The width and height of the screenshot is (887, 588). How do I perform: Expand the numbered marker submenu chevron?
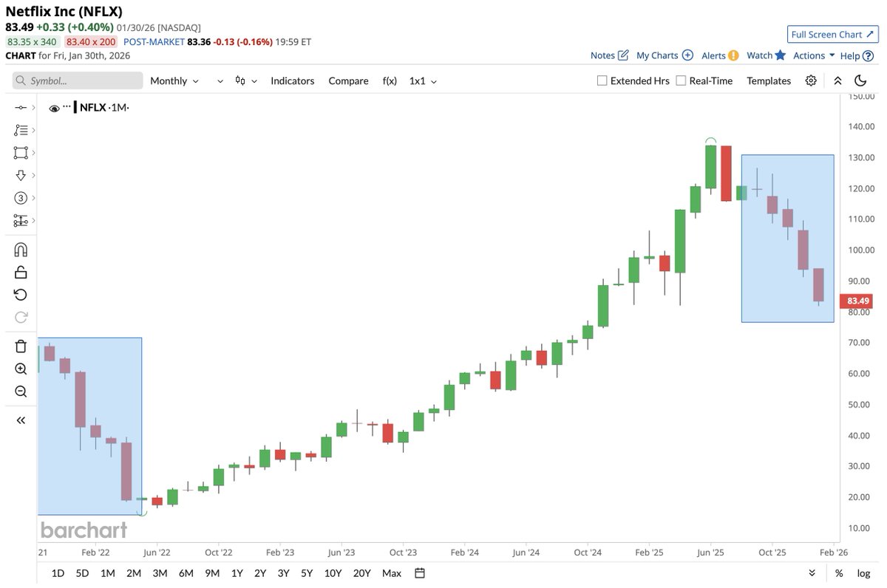[34, 198]
